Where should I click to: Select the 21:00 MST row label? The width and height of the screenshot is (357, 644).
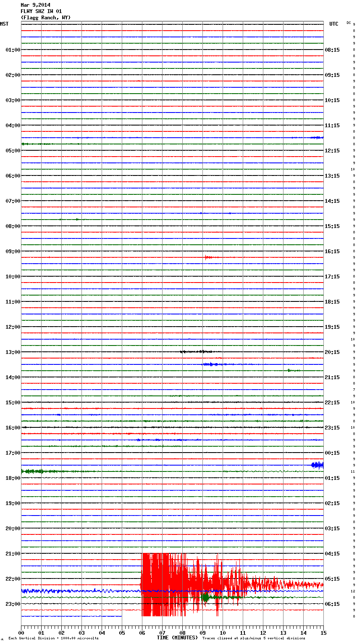click(13, 554)
